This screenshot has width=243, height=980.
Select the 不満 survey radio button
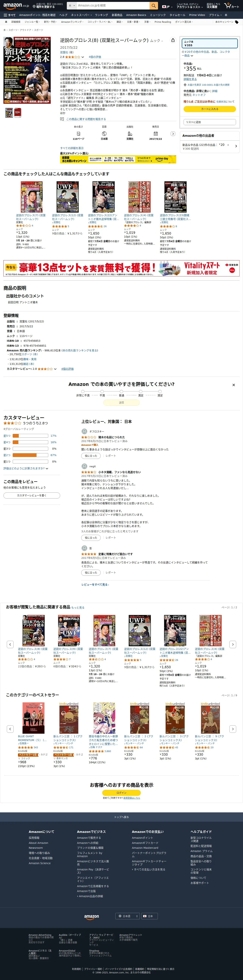pyautogui.click(x=102, y=391)
